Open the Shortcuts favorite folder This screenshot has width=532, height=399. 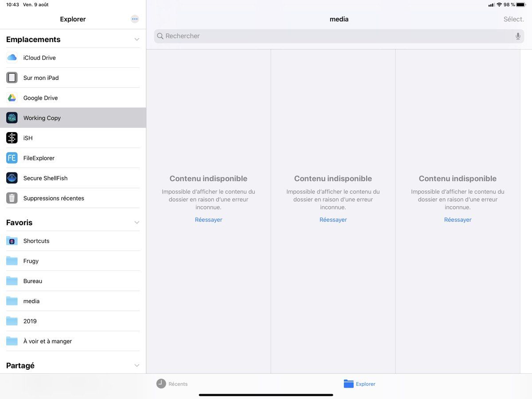(x=36, y=241)
